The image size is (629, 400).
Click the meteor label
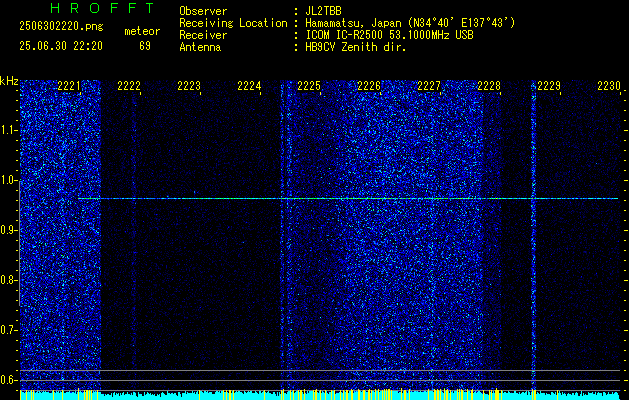click(x=142, y=31)
